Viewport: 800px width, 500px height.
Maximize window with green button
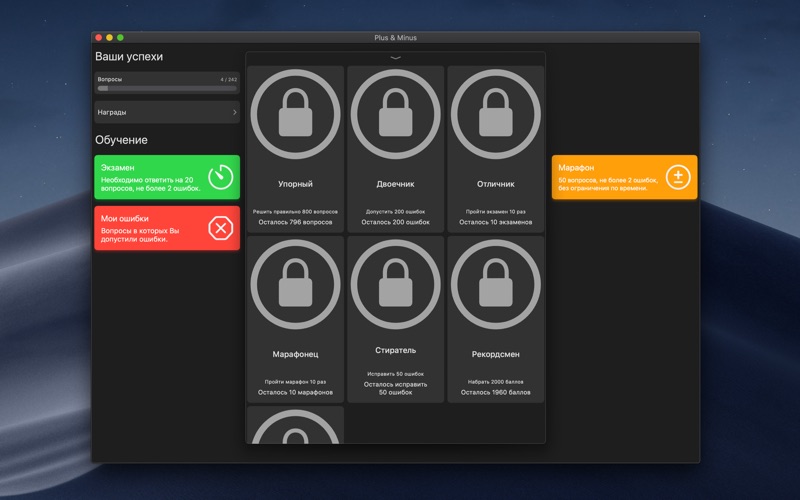(120, 37)
